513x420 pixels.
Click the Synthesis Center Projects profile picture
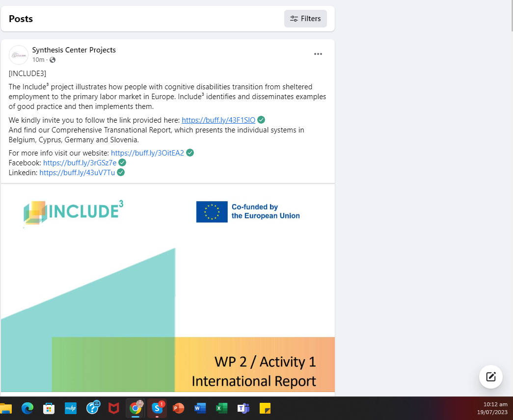coord(19,54)
